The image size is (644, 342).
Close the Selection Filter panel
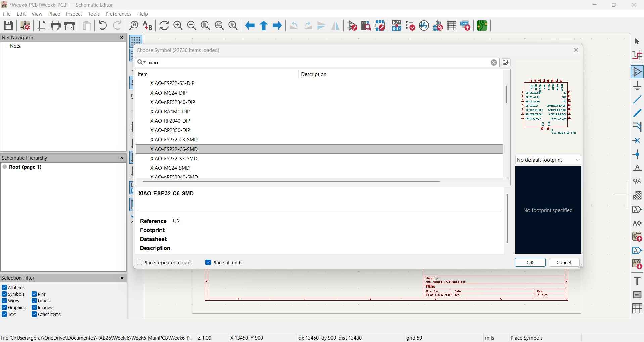(122, 278)
